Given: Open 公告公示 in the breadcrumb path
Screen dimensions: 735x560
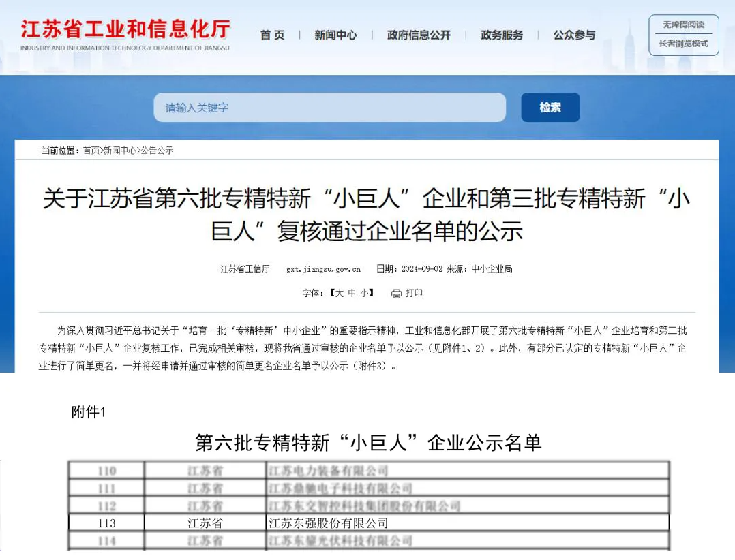Looking at the screenshot, I should coord(157,151).
